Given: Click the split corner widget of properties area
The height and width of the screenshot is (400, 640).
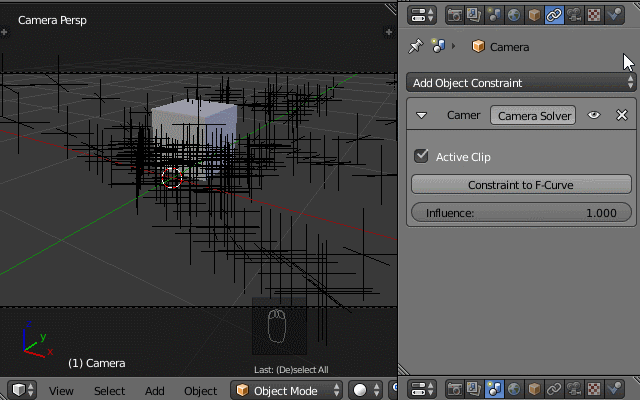Looking at the screenshot, I should 404,369.
